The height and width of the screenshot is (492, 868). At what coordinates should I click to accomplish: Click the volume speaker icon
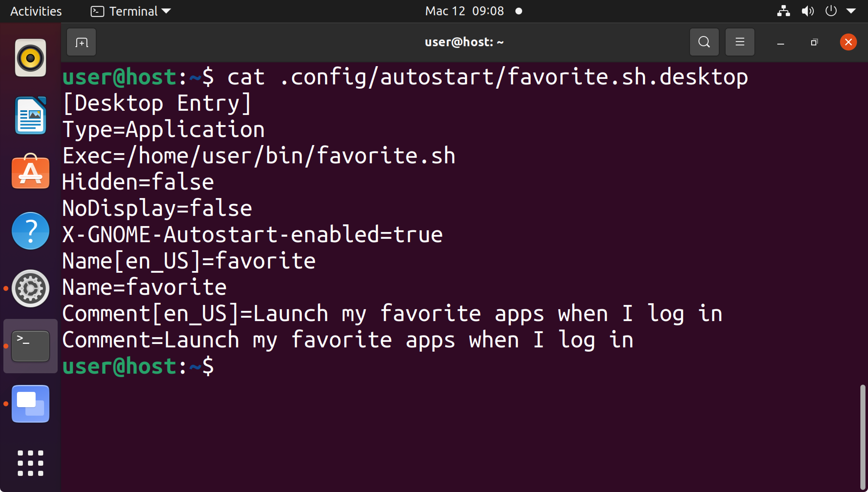point(807,11)
